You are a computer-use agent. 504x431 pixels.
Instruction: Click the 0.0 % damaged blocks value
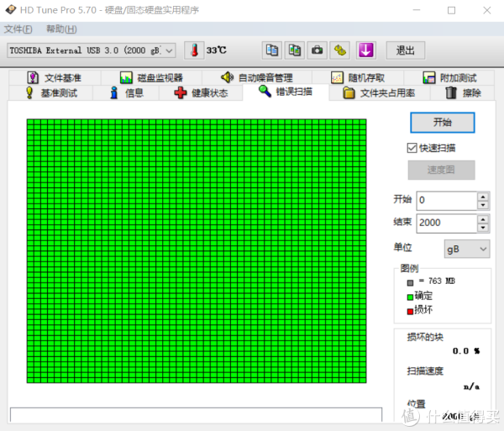[x=466, y=351]
